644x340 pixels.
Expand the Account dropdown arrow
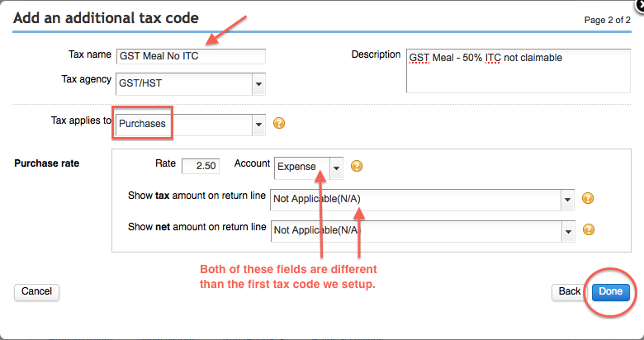click(336, 167)
